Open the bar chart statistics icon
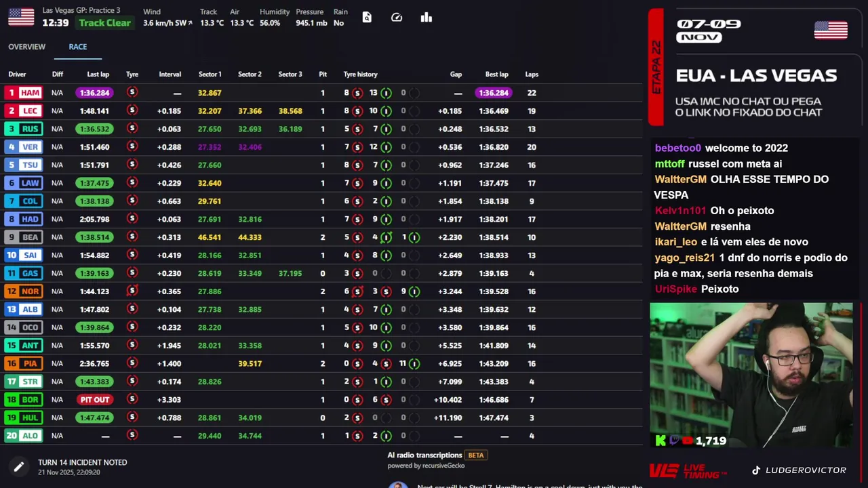 (427, 18)
